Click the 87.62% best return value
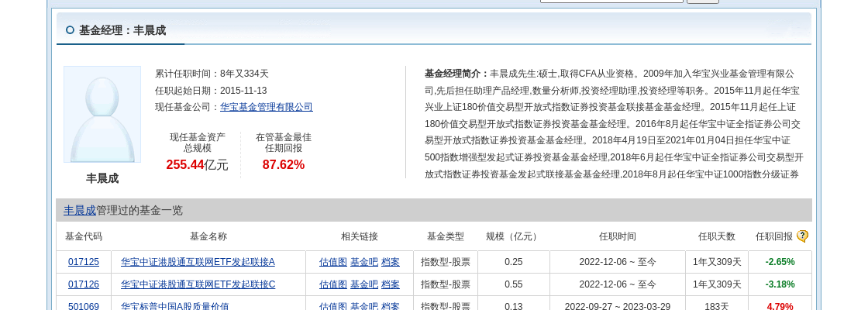The height and width of the screenshot is (310, 868). pyautogui.click(x=284, y=164)
